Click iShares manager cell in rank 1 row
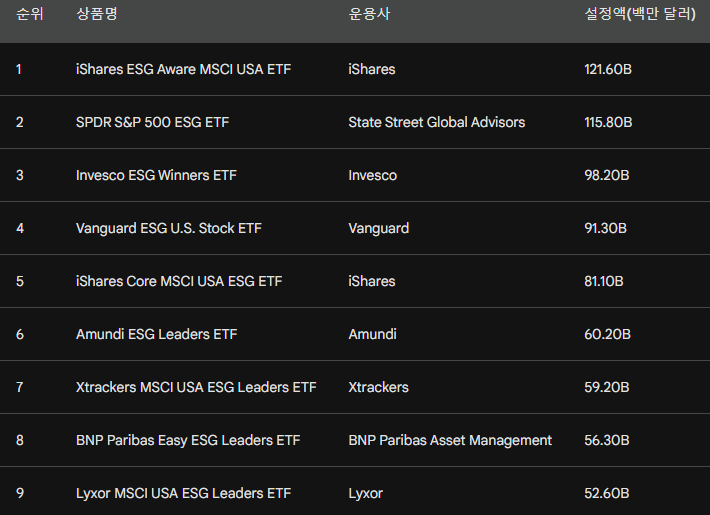The height and width of the screenshot is (515, 710). point(372,69)
